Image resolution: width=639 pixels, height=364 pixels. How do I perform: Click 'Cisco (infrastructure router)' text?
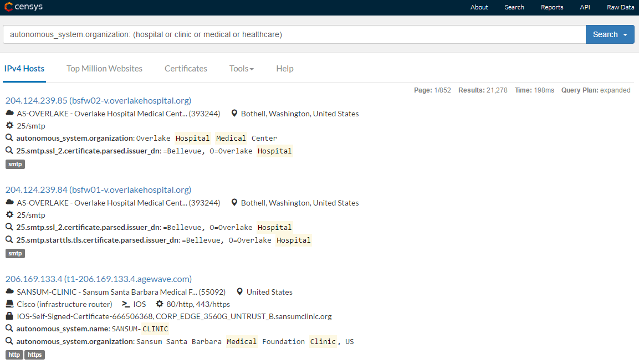(x=64, y=305)
